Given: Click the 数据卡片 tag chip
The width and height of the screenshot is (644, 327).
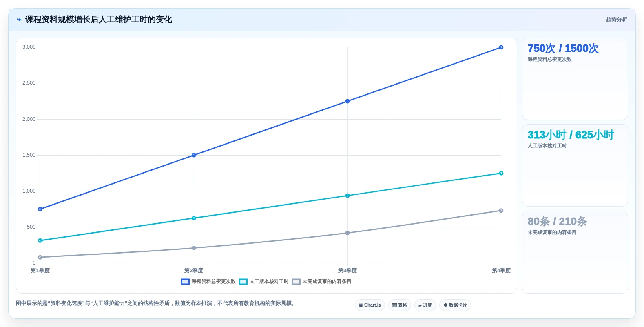Looking at the screenshot, I should (x=455, y=305).
